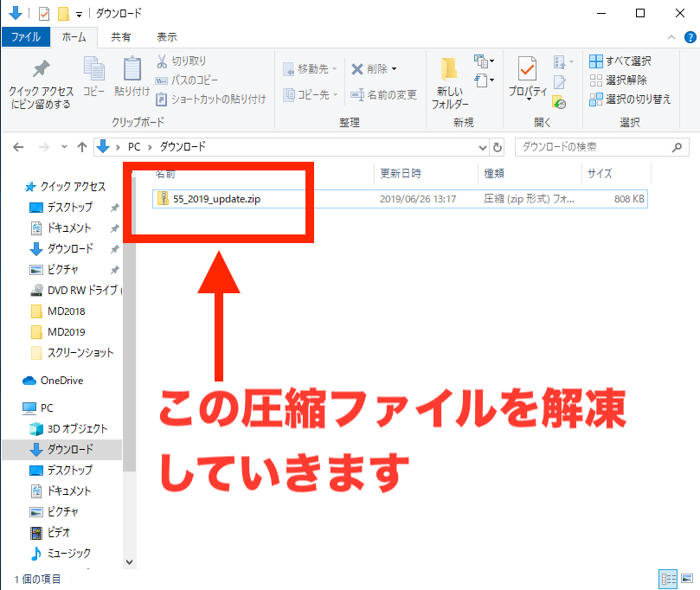The width and height of the screenshot is (700, 590).
Task: Click Rename (名前の変更) button
Action: [x=384, y=94]
